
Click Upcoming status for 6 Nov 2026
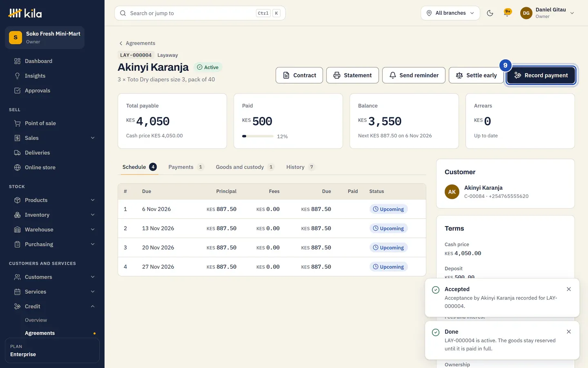pyautogui.click(x=388, y=209)
